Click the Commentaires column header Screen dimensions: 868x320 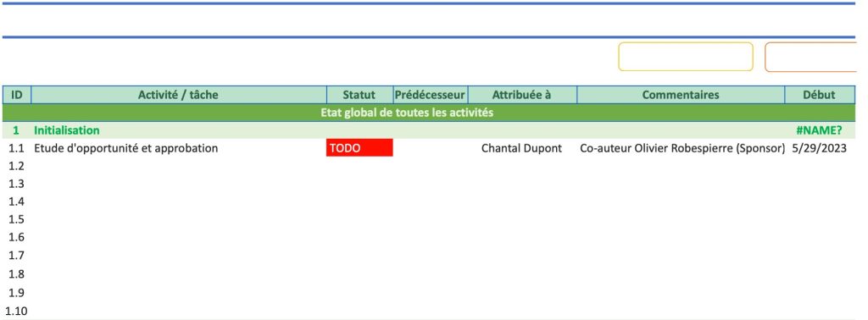click(x=681, y=95)
